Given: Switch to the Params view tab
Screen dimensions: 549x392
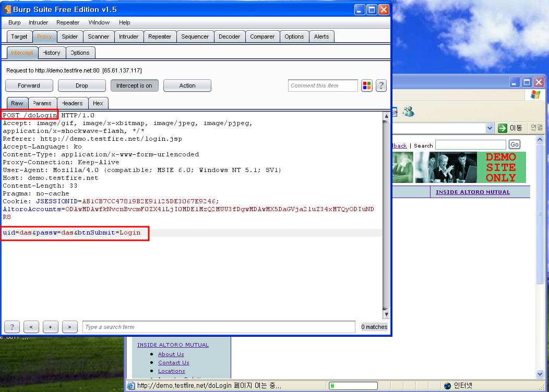Looking at the screenshot, I should pos(42,103).
